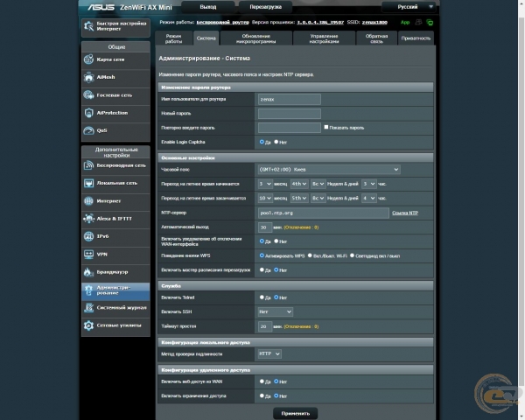This screenshot has height=420, width=525.
Task: Select Да for Enable Telnet
Action: (262, 297)
